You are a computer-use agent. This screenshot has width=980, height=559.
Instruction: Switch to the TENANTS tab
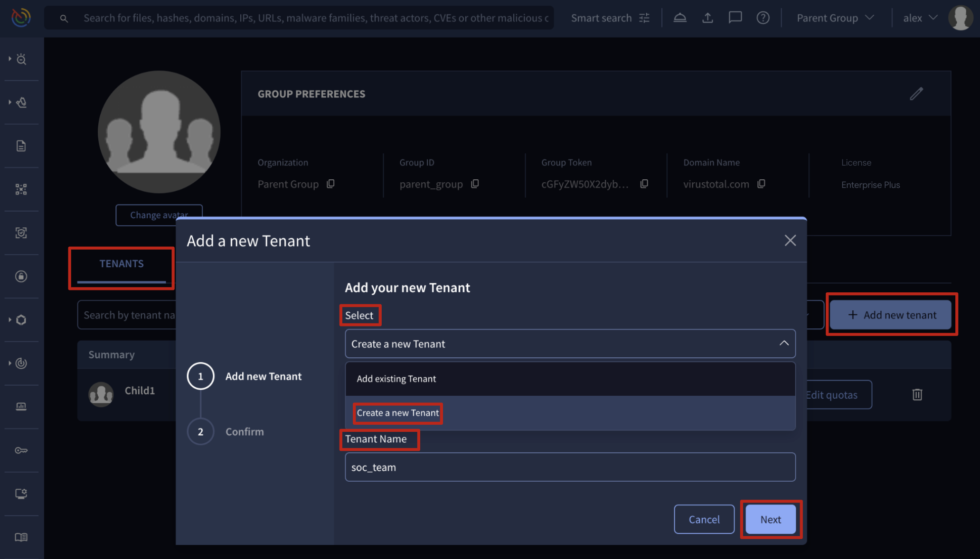coord(122,264)
